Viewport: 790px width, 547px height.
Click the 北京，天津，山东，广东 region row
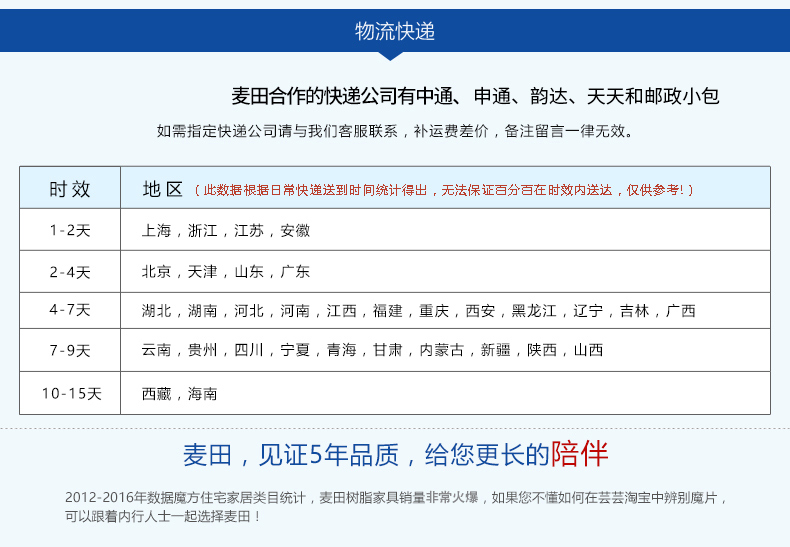(x=445, y=271)
